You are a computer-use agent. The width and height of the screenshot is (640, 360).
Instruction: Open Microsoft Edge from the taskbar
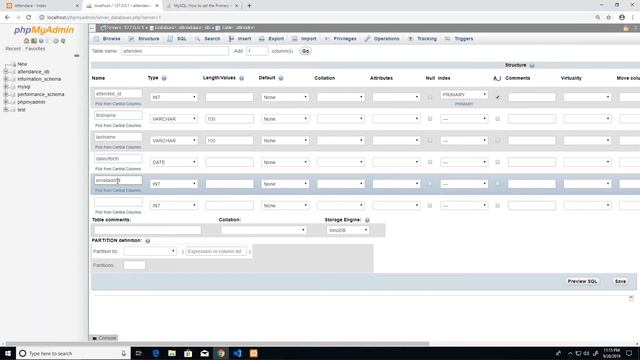156,353
